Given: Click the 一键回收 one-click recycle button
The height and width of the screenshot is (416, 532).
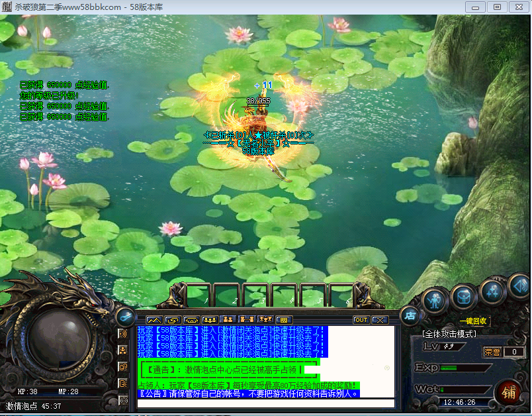Looking at the screenshot, I should [x=473, y=321].
